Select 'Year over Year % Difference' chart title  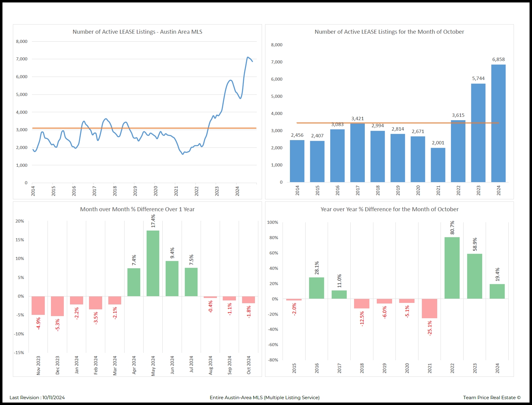389,209
